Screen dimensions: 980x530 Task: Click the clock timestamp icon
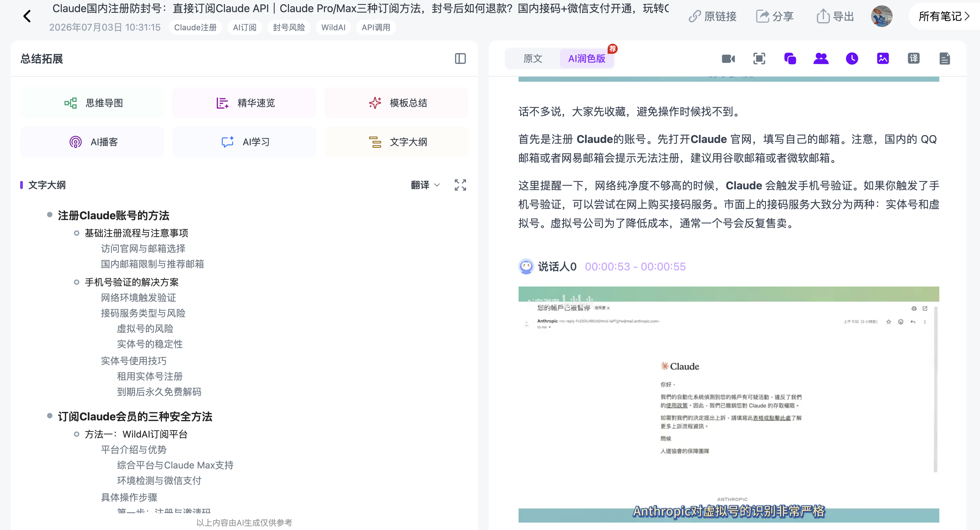click(852, 59)
